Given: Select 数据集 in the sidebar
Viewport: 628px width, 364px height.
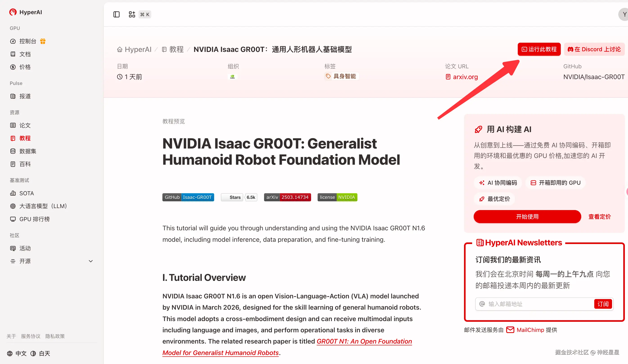Looking at the screenshot, I should coord(28,151).
